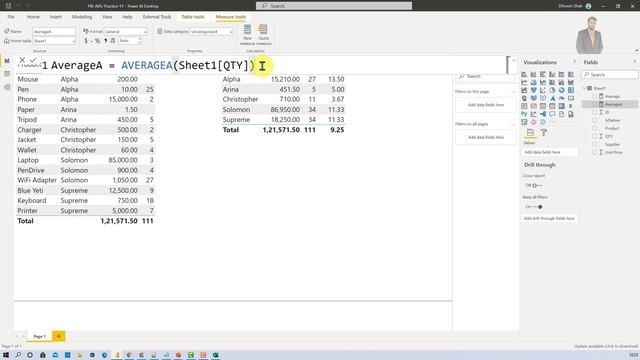The height and width of the screenshot is (360, 640).
Task: Toggle Keep all filters switch
Action: [538, 207]
